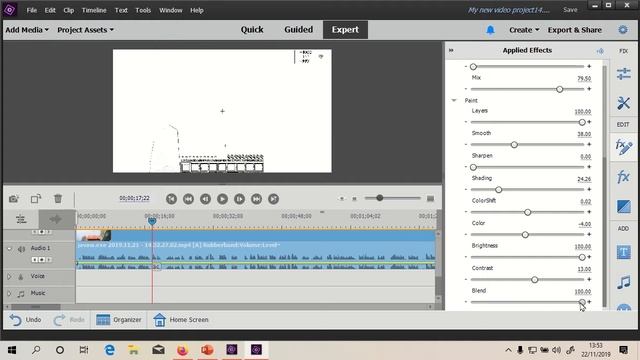Screen dimensions: 640x360
Task: Open the File menu
Action: [x=32, y=10]
